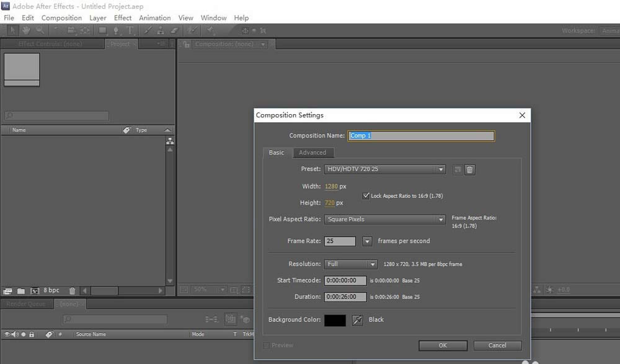Open the Resolution dropdown set to Full
This screenshot has width=620, height=364.
[350, 264]
